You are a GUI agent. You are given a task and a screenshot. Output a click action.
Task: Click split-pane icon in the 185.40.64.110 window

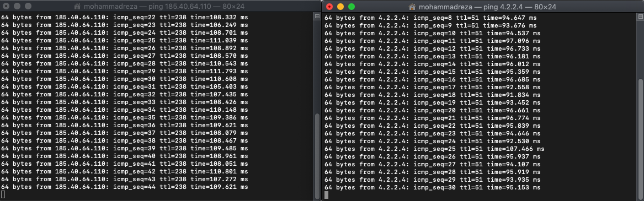click(x=317, y=17)
